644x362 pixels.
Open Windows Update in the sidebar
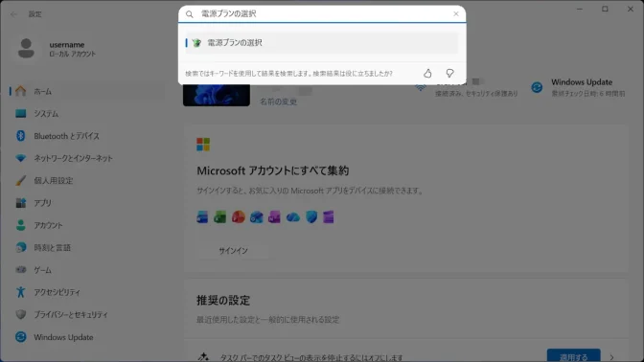88,337
